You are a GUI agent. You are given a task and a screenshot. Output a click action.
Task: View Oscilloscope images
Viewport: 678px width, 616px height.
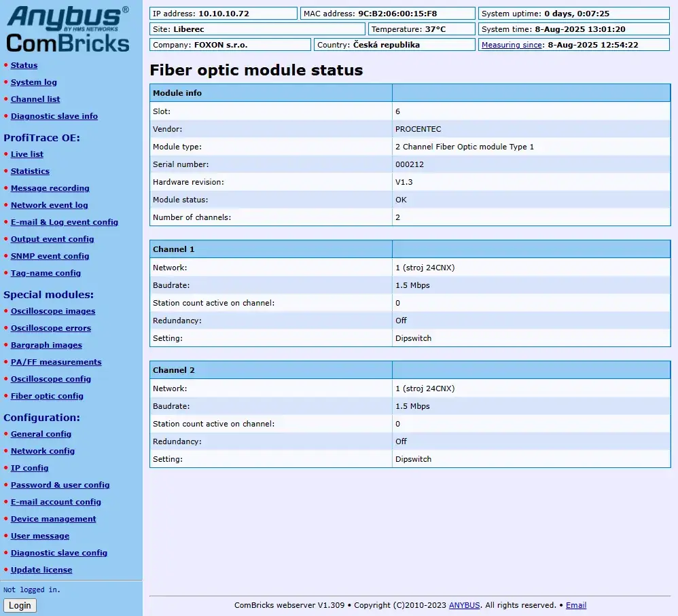coord(53,311)
